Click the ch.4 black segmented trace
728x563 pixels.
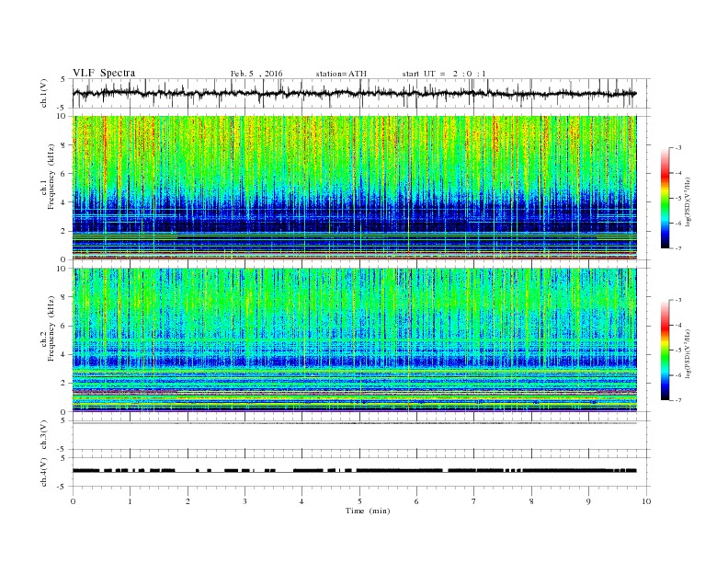click(355, 471)
